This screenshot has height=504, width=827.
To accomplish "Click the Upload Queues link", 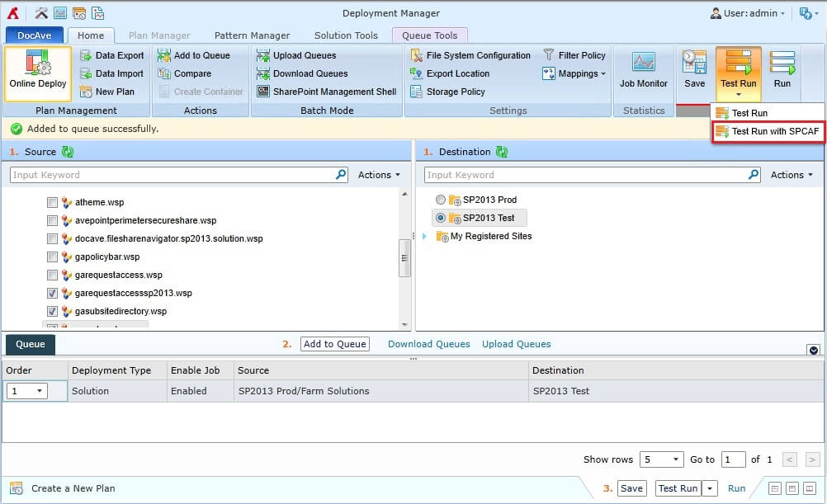I will [517, 344].
